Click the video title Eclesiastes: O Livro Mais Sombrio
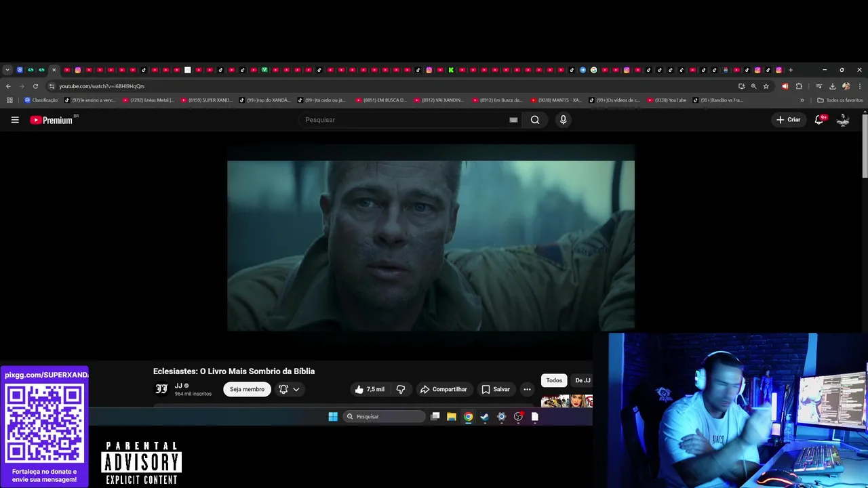868x488 pixels. tap(234, 371)
